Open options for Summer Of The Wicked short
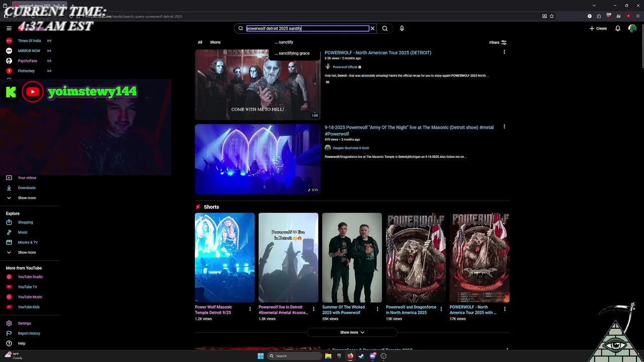The width and height of the screenshot is (644, 362). click(x=377, y=309)
